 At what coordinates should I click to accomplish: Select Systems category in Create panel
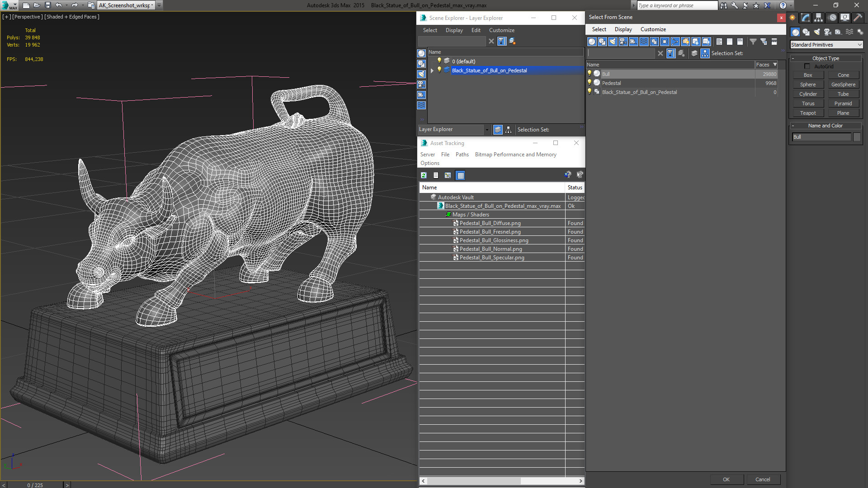[x=860, y=32]
